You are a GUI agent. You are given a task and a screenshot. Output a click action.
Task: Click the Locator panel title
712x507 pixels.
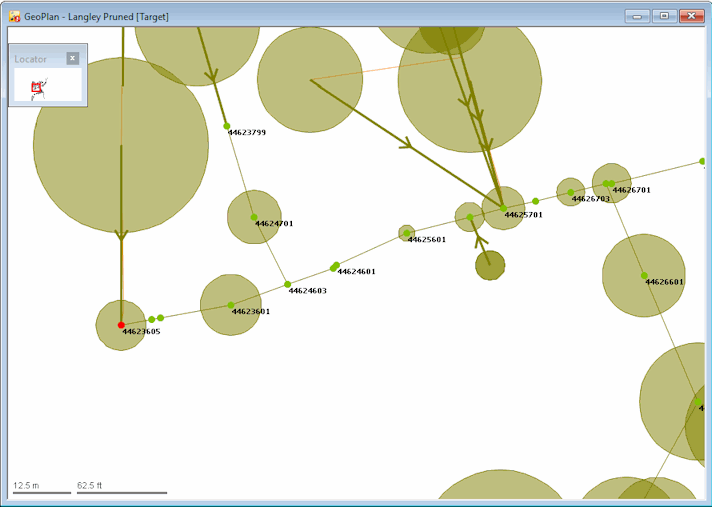pyautogui.click(x=30, y=59)
